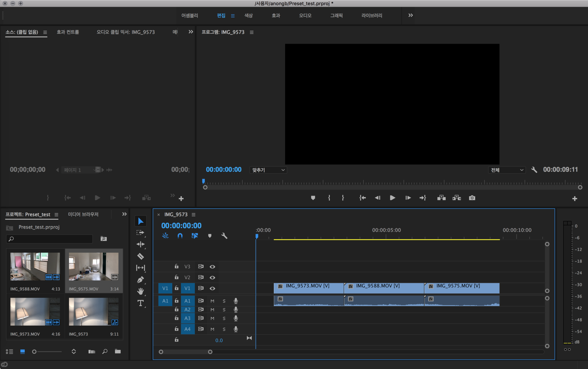The height and width of the screenshot is (369, 588).
Task: Open the 미디어 브라우저 tab
Action: pyautogui.click(x=83, y=215)
